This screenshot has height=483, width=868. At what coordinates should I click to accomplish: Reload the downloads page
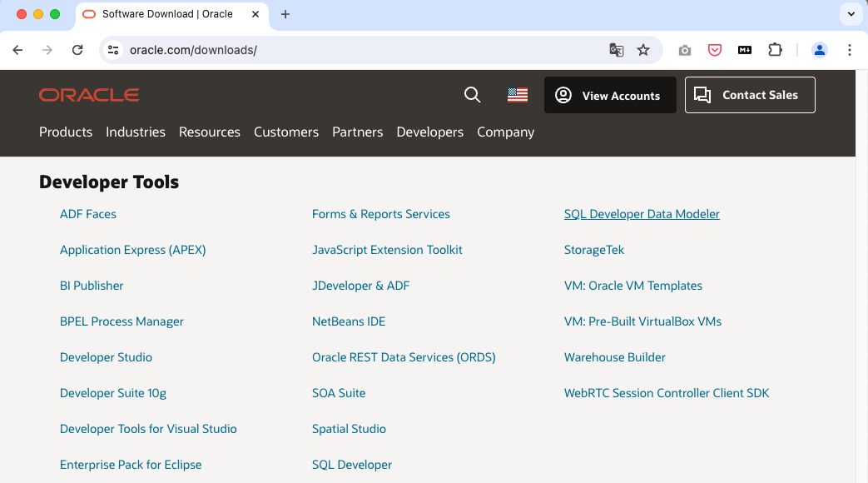tap(77, 50)
